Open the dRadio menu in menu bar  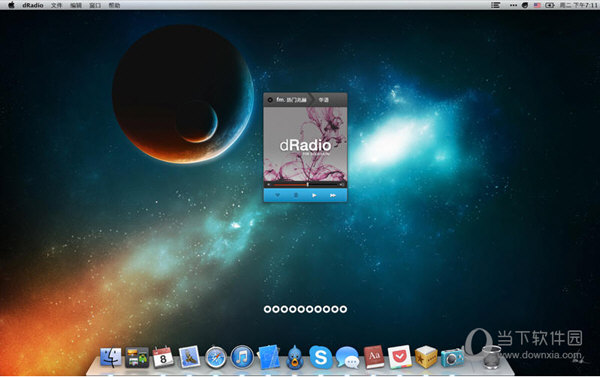tap(33, 5)
